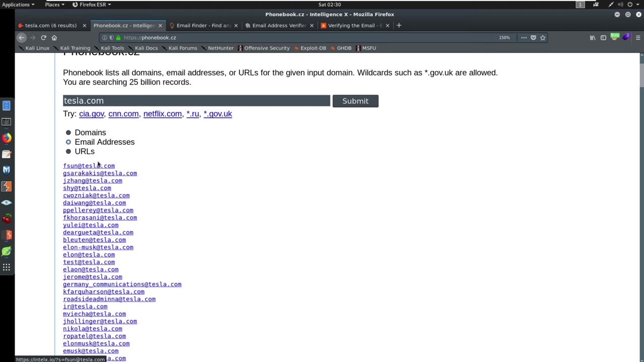Open clock Sat 02:30 calendar
This screenshot has width=644, height=362.
point(330,5)
